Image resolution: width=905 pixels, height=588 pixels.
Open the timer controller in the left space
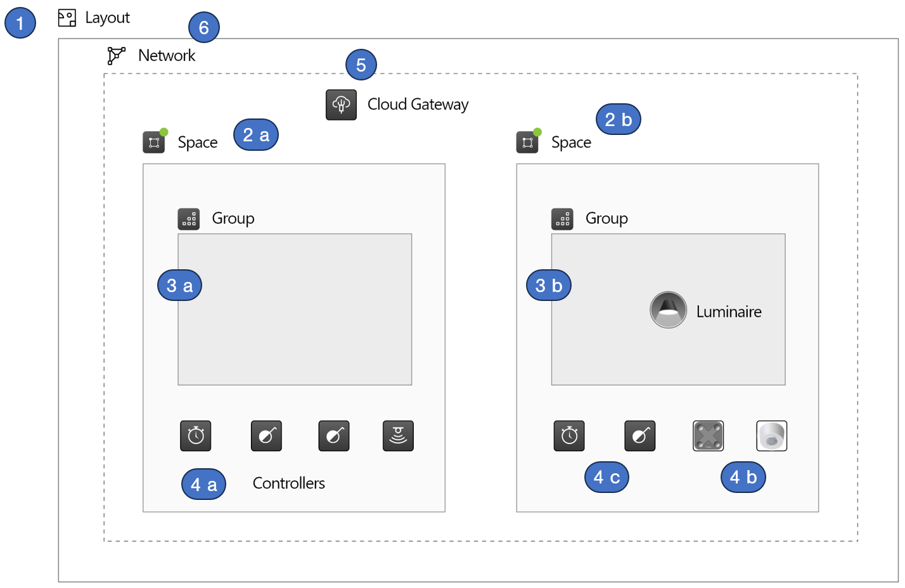pyautogui.click(x=196, y=436)
